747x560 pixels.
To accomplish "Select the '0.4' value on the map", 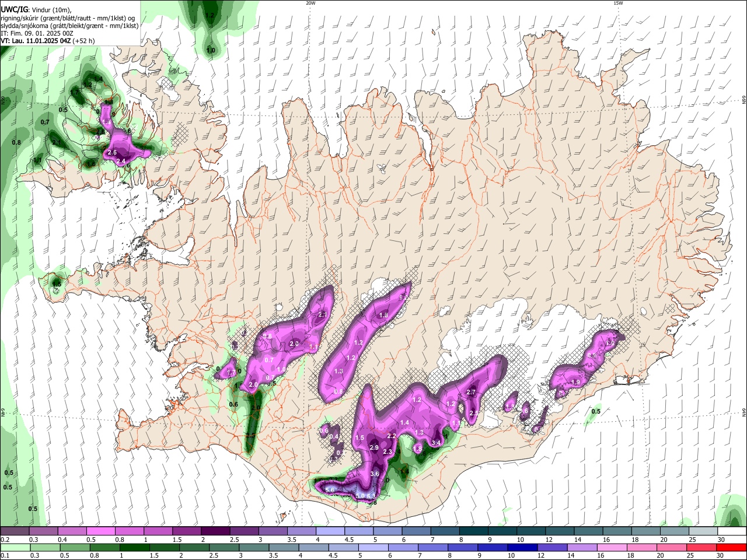I will [x=334, y=436].
